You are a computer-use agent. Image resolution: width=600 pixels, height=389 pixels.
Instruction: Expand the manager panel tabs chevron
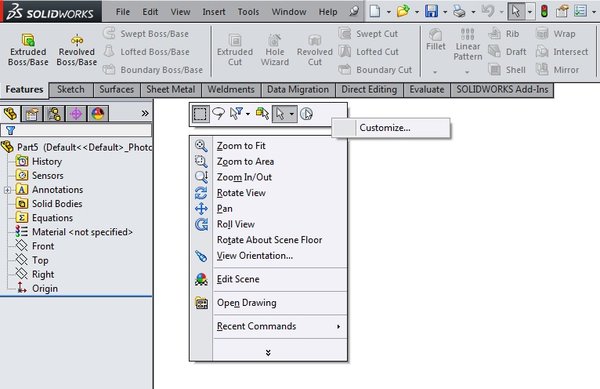145,113
